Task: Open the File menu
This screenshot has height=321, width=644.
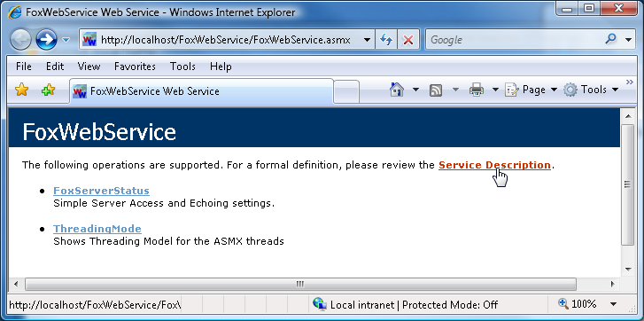Action: point(23,67)
